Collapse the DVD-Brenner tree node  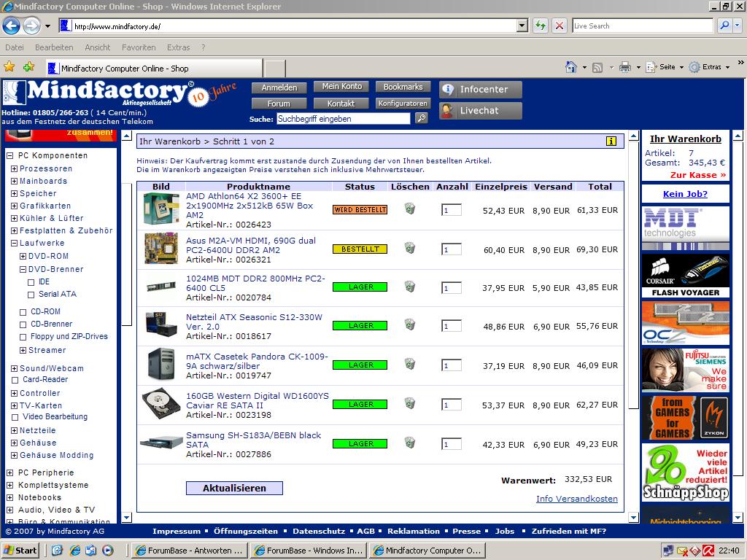(x=23, y=270)
